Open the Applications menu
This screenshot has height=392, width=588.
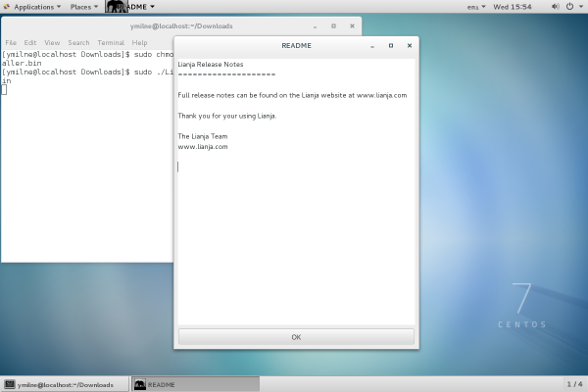(x=32, y=7)
